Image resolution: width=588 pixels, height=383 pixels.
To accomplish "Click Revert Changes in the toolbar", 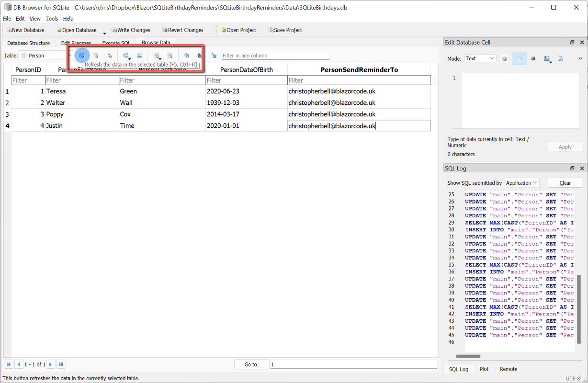I will (182, 30).
